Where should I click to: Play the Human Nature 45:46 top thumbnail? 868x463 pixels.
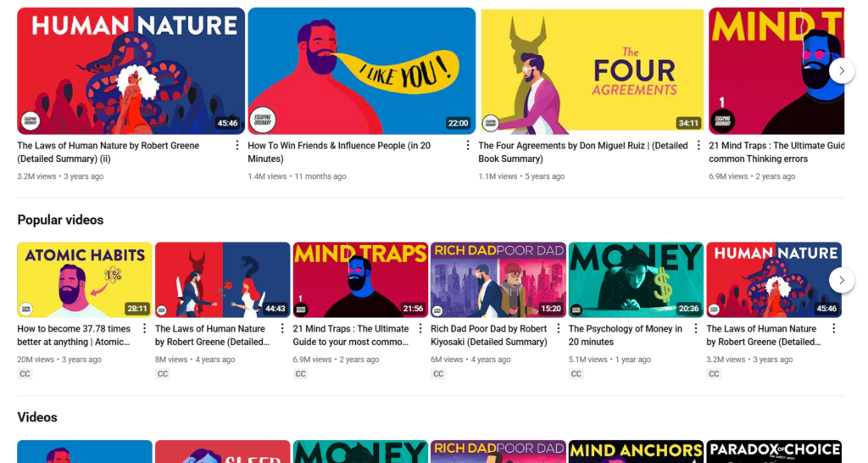131,71
